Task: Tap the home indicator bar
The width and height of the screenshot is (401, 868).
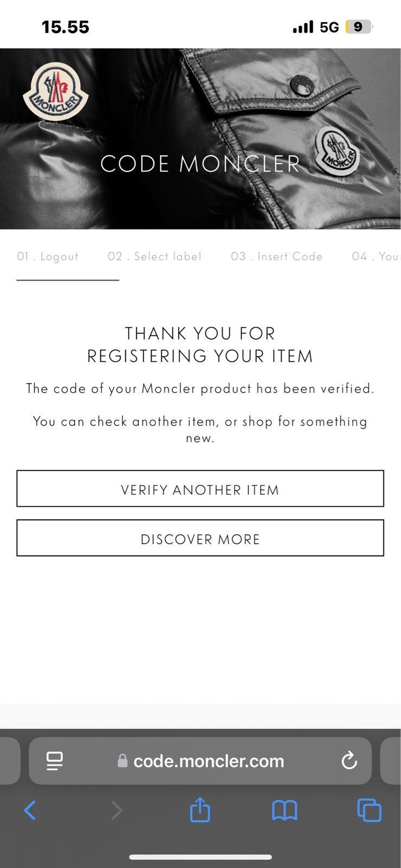Action: pos(200,857)
